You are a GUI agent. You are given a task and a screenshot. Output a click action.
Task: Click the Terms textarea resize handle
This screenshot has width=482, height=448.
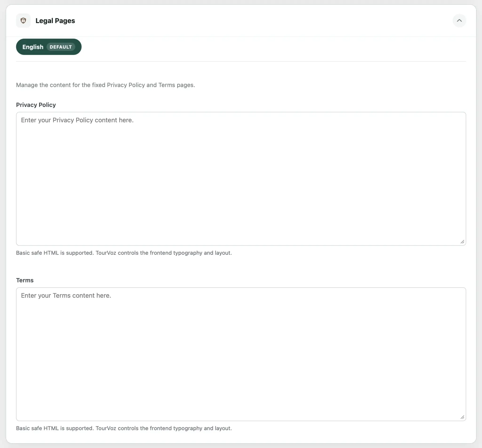pos(462,417)
